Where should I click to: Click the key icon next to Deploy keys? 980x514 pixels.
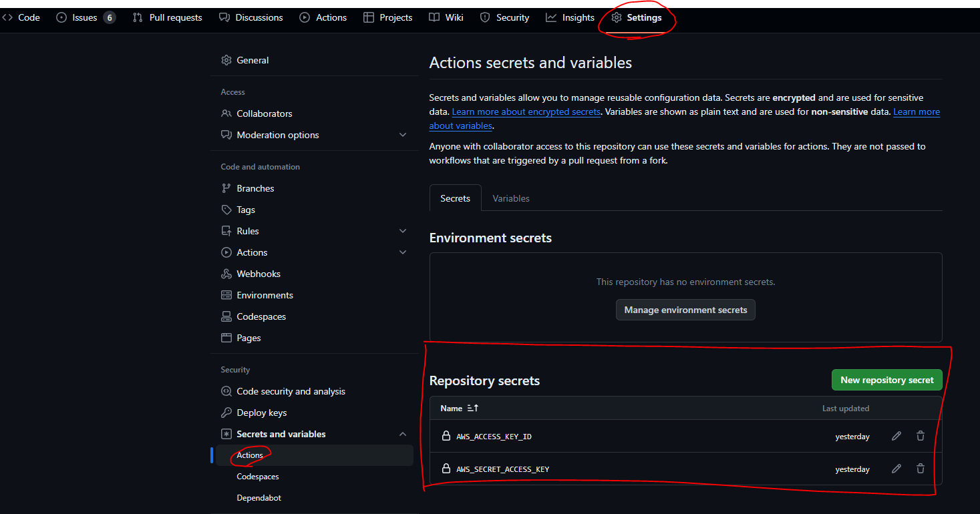coord(226,413)
